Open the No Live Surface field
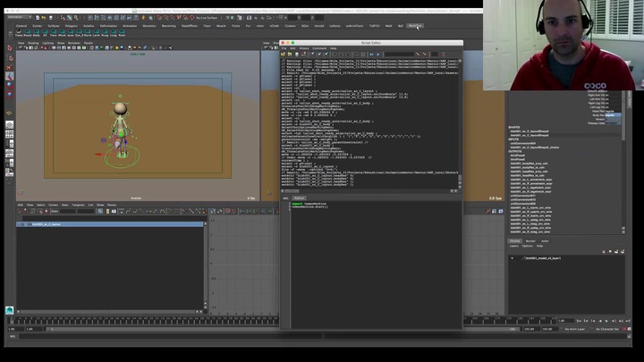Image resolution: width=644 pixels, height=362 pixels. pyautogui.click(x=207, y=17)
